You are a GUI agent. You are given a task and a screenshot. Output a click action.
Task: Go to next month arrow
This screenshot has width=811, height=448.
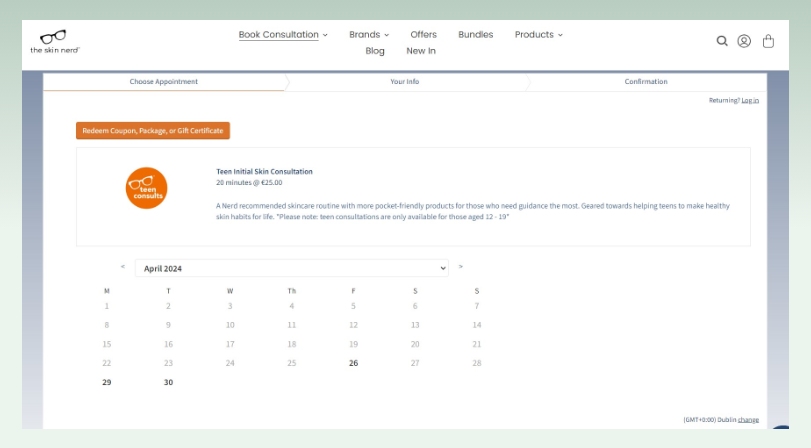460,266
